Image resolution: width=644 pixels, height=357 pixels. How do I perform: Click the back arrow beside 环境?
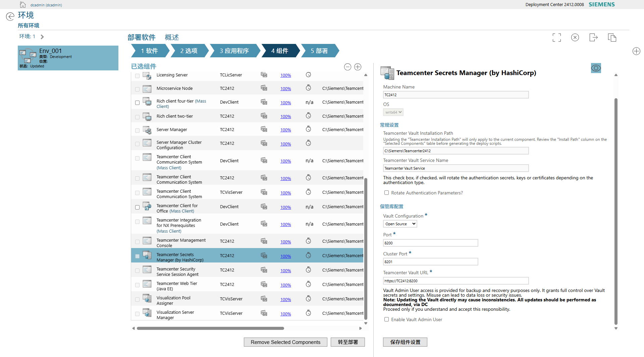10,16
